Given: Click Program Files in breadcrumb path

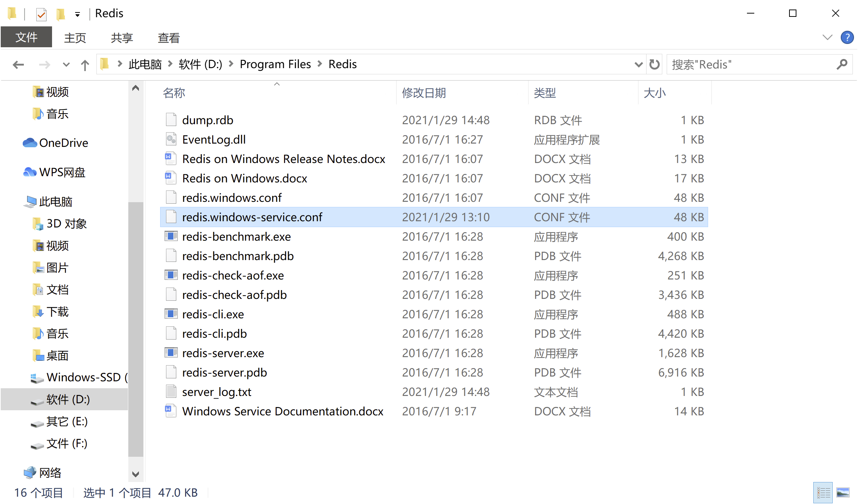Looking at the screenshot, I should click(275, 64).
